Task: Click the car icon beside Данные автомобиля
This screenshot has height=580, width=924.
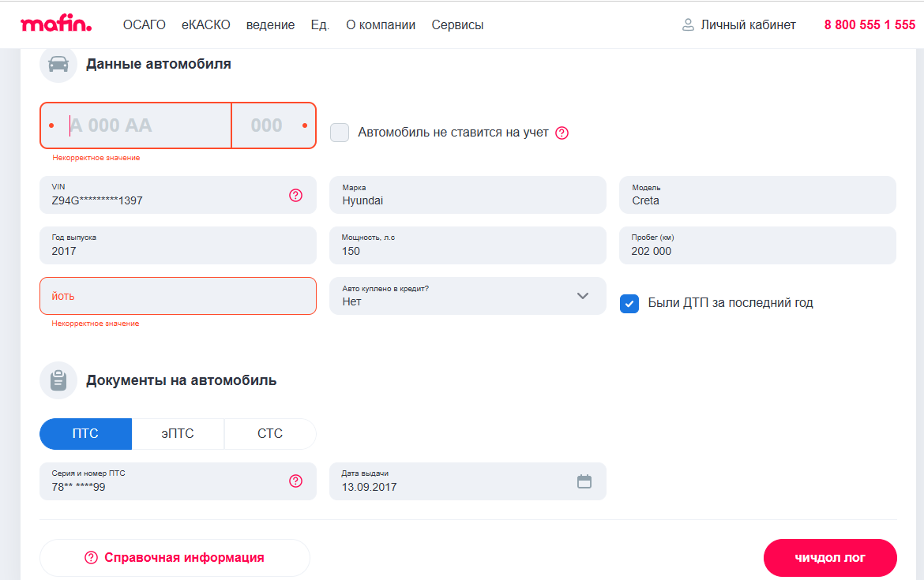Action: click(58, 65)
